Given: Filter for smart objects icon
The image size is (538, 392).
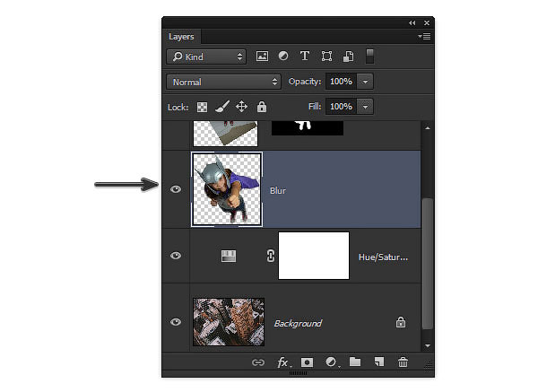Looking at the screenshot, I should click(x=348, y=57).
